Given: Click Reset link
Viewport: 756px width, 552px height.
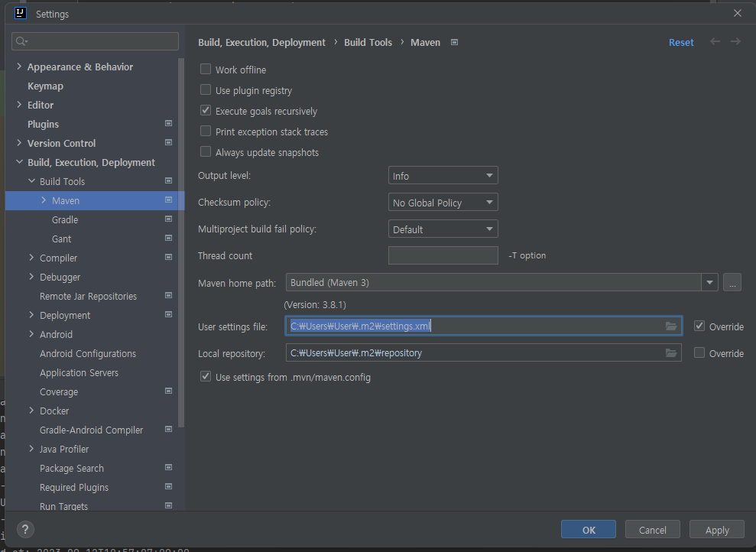Looking at the screenshot, I should pyautogui.click(x=681, y=42).
